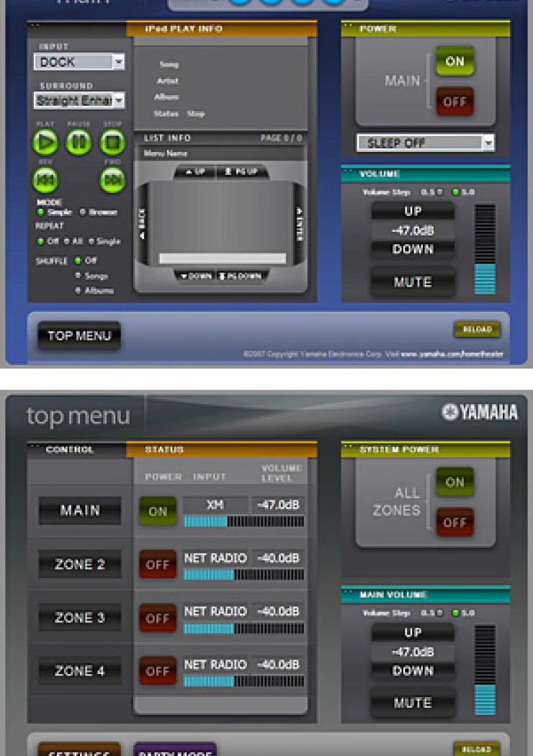Skip forward with the FWD icon

pos(112,180)
